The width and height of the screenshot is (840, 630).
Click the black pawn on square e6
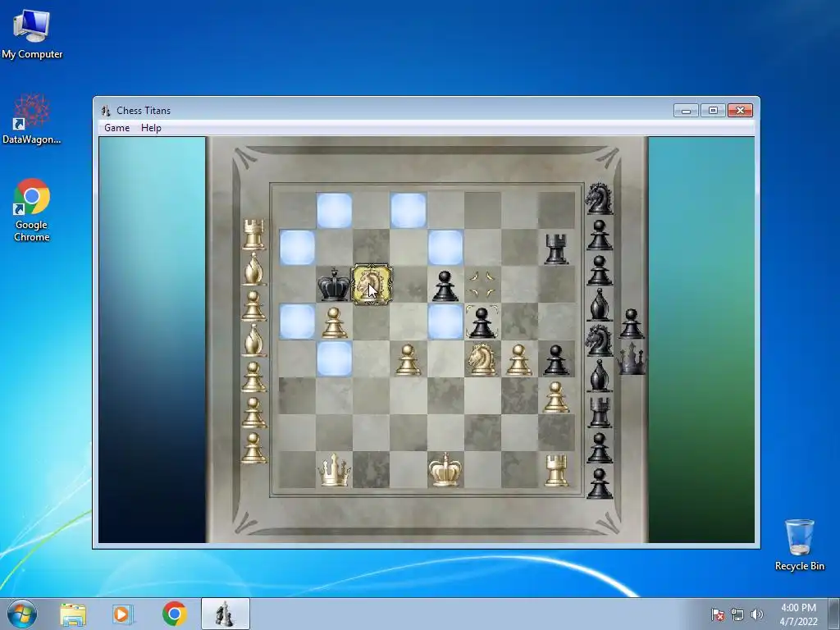pyautogui.click(x=445, y=286)
